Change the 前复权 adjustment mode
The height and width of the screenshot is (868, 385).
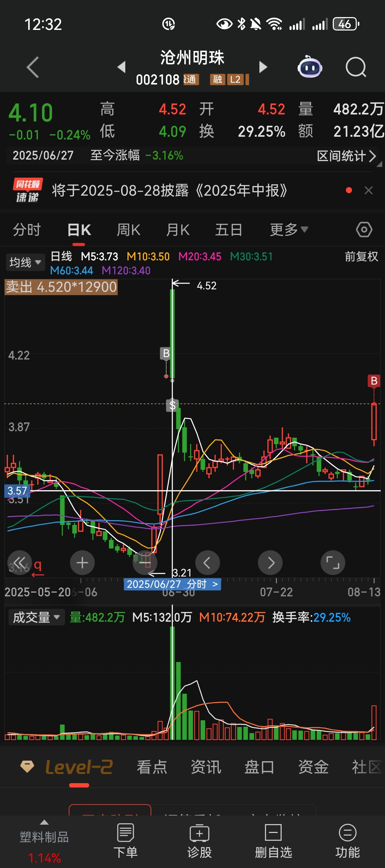(361, 257)
